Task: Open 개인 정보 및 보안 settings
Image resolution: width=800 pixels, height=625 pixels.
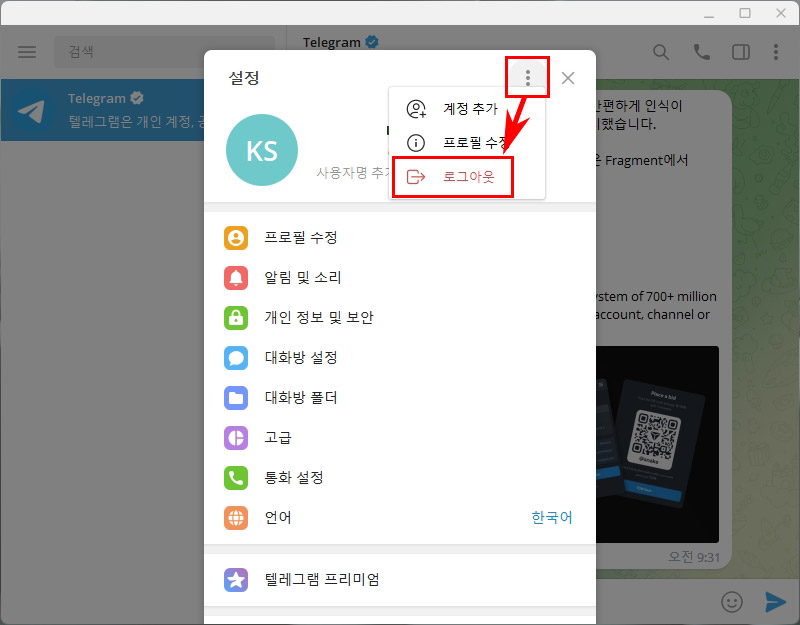Action: tap(399, 317)
